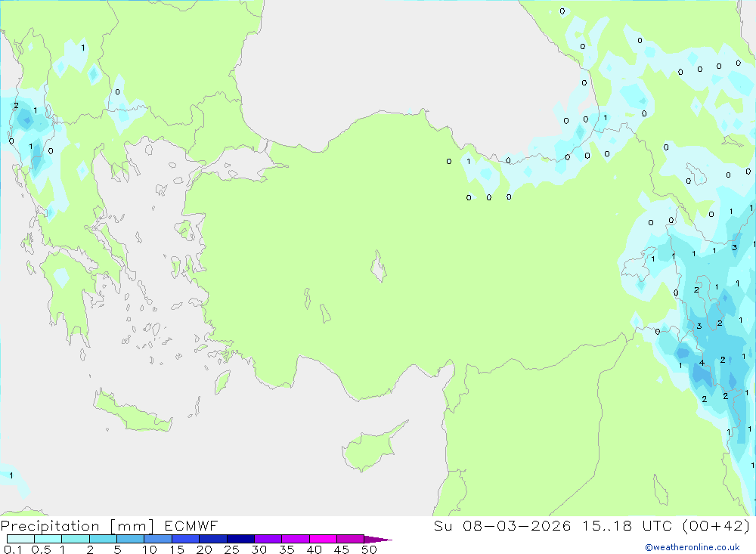Screen dimensions: 756x554
Task: Click the 1–2 mm legend color swatch
Action: pyautogui.click(x=76, y=539)
